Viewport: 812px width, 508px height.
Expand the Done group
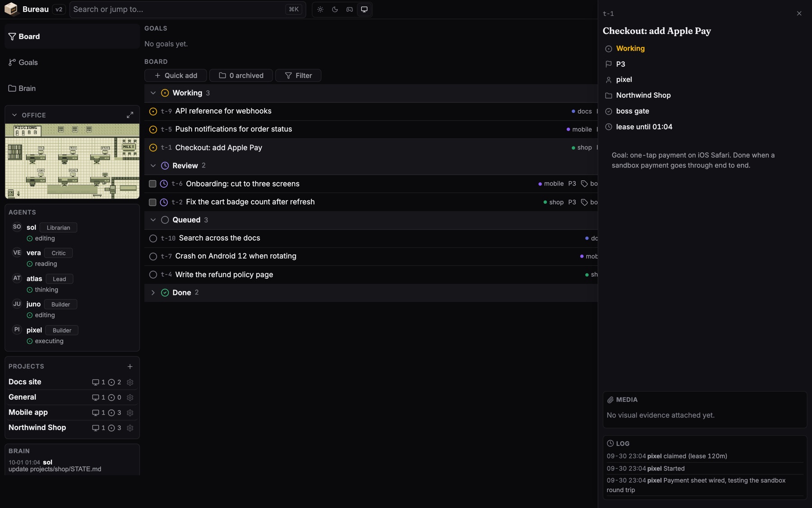153,293
